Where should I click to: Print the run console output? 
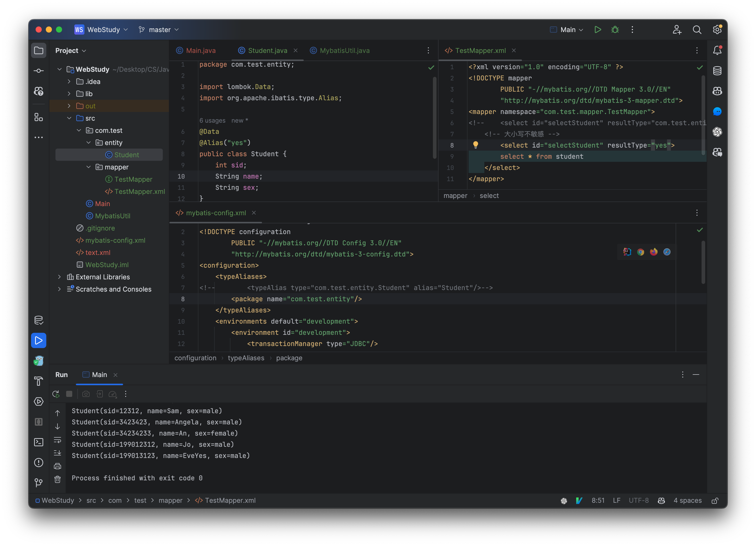pyautogui.click(x=58, y=466)
